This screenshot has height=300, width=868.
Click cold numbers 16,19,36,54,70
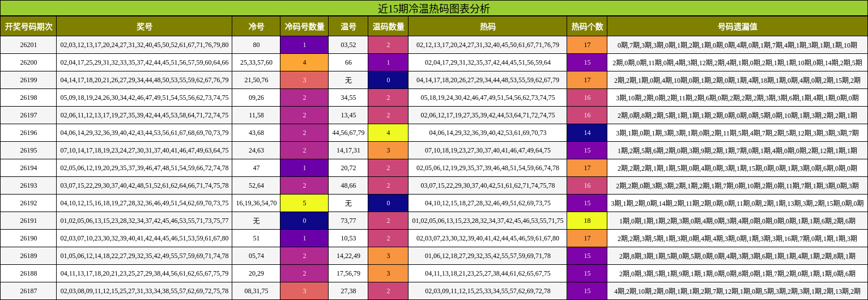[257, 203]
